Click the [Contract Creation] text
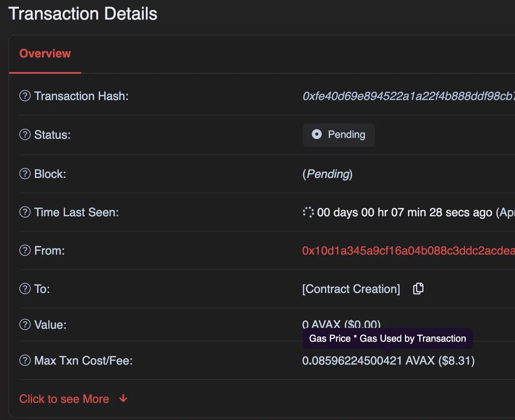Screen dimensions: 515x420 coord(351,289)
